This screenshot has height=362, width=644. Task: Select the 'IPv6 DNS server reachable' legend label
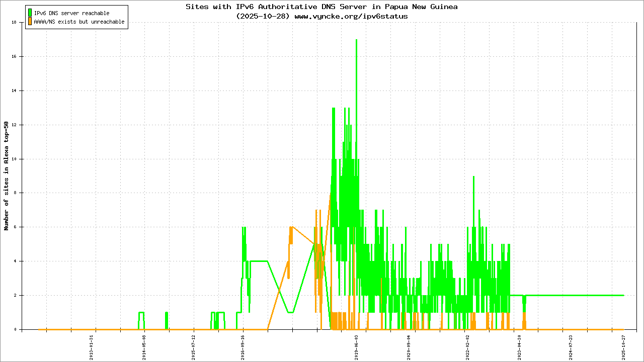71,13
